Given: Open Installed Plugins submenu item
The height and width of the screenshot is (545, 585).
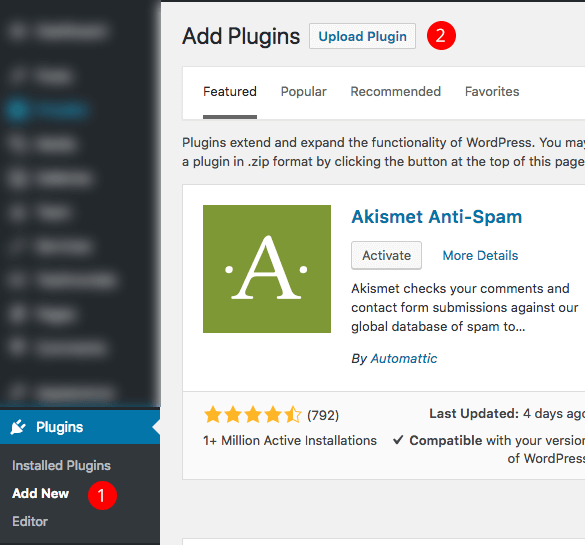Looking at the screenshot, I should pyautogui.click(x=62, y=466).
